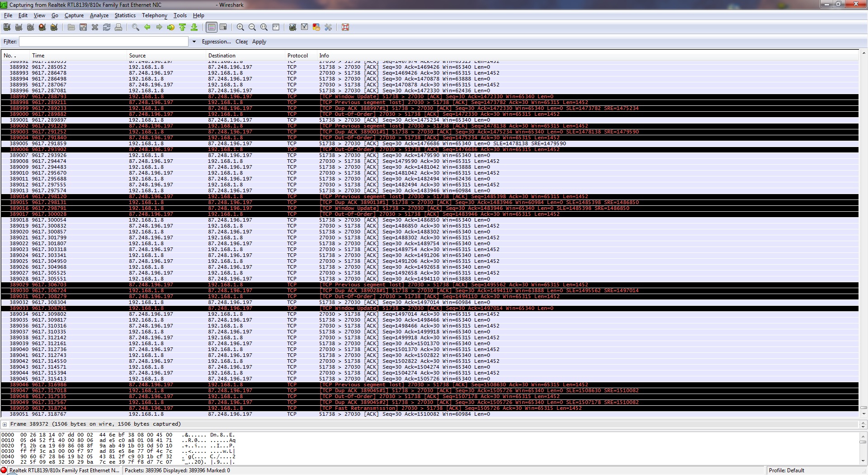This screenshot has width=868, height=475.
Task: Open Preferences from the toolbar
Action: pyautogui.click(x=328, y=28)
